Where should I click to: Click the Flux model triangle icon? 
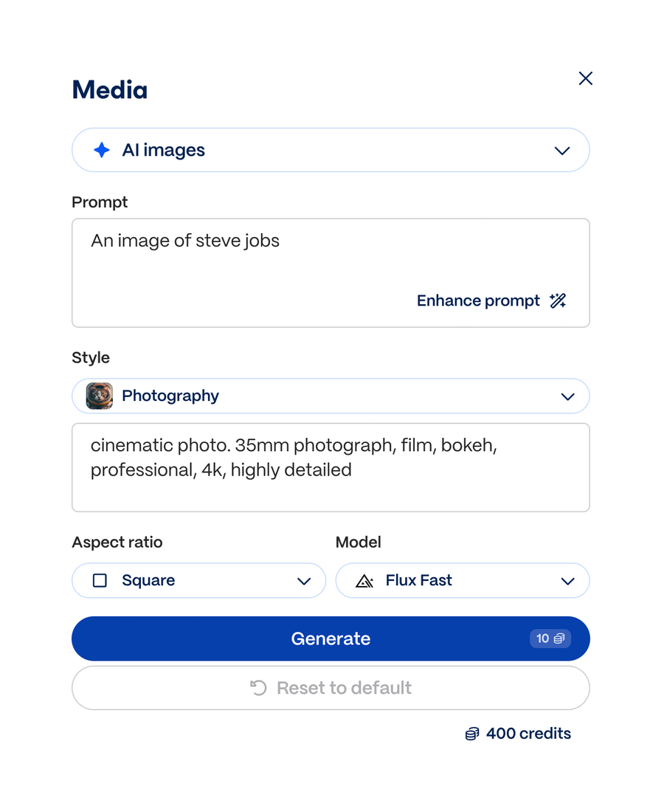coord(364,580)
